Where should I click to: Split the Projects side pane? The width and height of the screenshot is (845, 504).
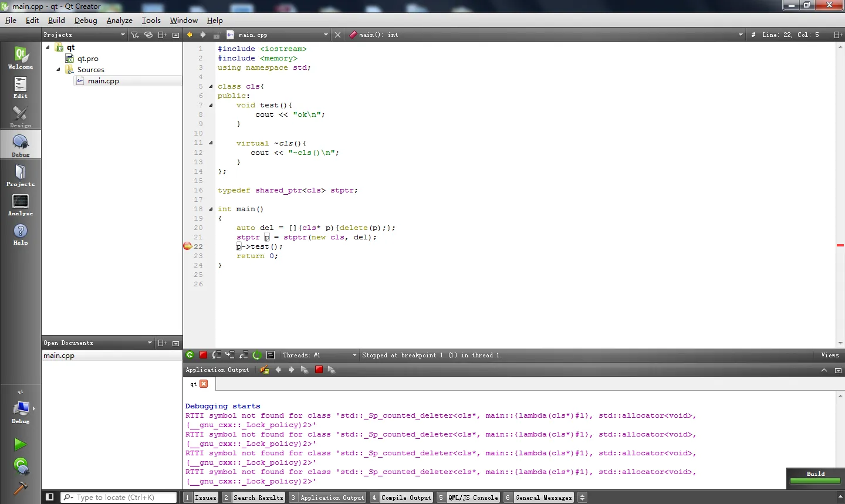coord(163,35)
